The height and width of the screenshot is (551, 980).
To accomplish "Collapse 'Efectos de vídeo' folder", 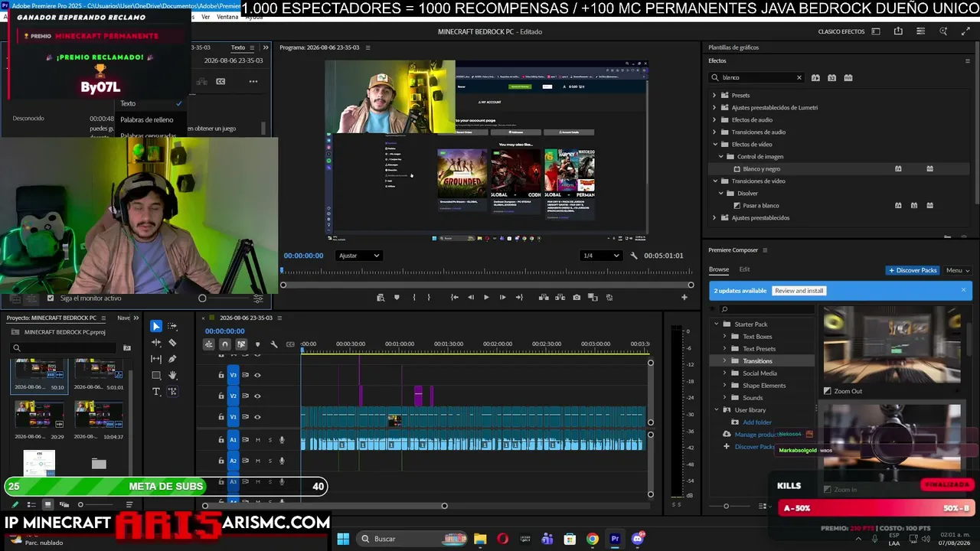I will pos(714,145).
